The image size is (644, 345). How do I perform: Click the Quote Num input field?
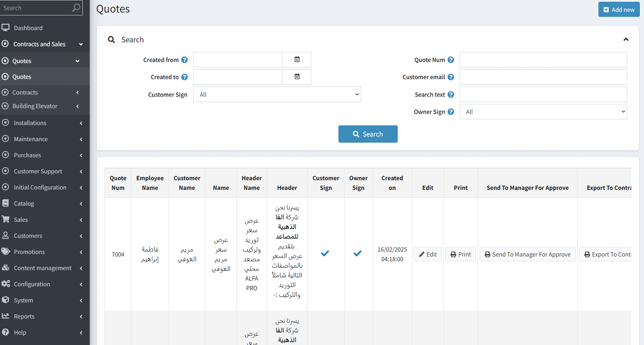click(x=543, y=60)
